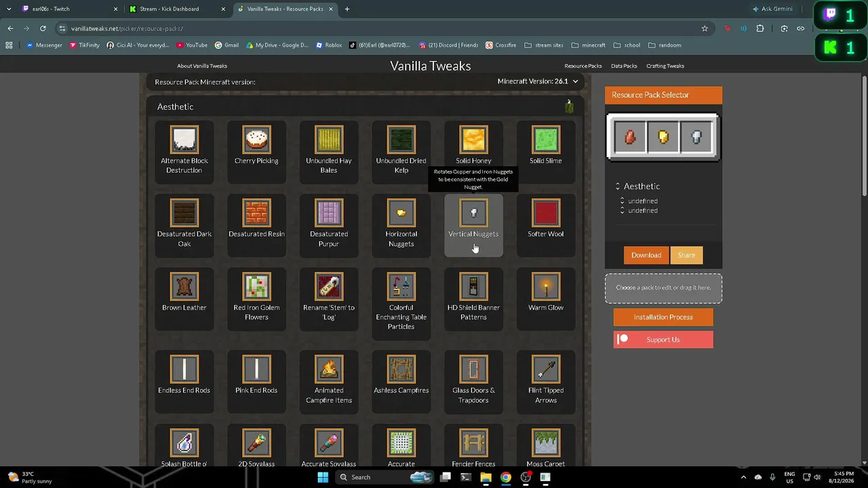This screenshot has height=488, width=868.
Task: Select the Endless End Rods icon
Action: pos(184,369)
